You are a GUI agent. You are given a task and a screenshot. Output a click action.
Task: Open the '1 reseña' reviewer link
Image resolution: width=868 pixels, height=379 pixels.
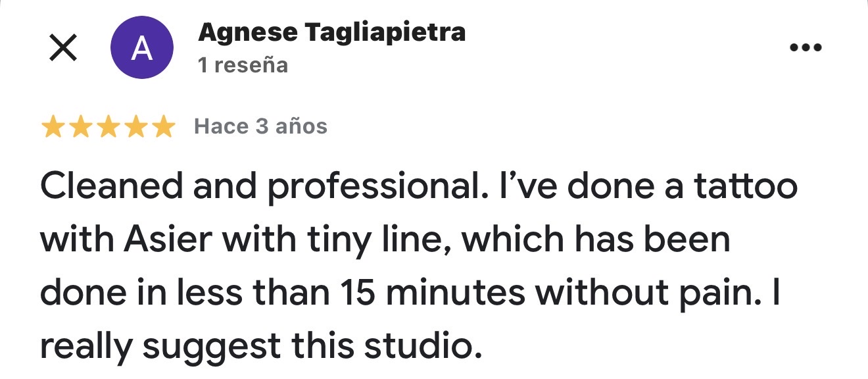[x=243, y=64]
